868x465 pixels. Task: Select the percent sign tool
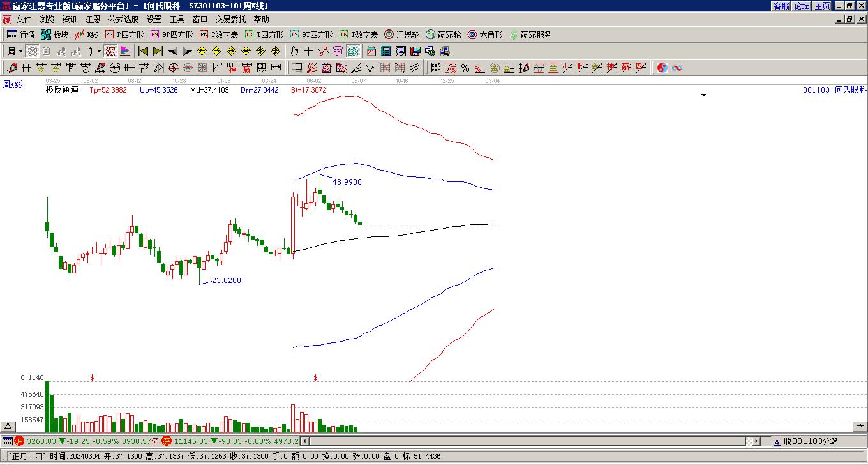pos(465,68)
